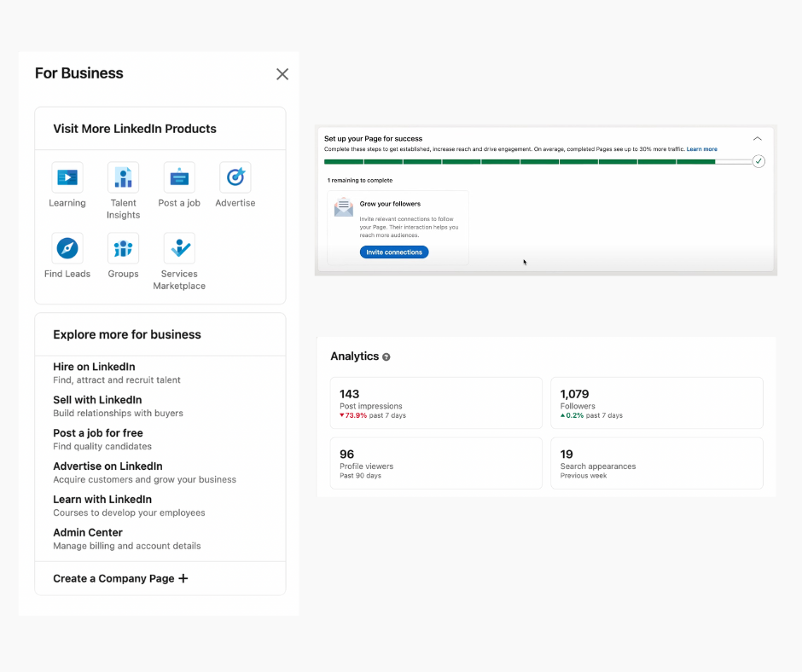Viewport: 802px width, 672px height.
Task: Click the setup progress completion checkmark
Action: 758,161
